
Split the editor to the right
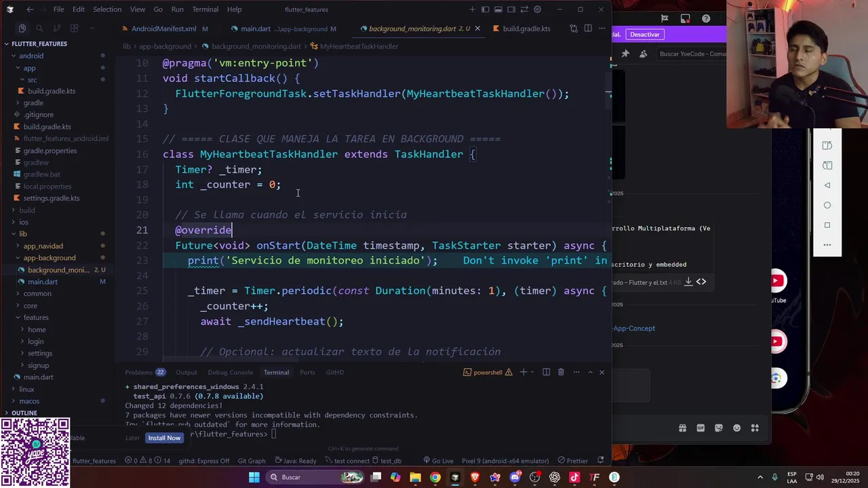pyautogui.click(x=588, y=28)
